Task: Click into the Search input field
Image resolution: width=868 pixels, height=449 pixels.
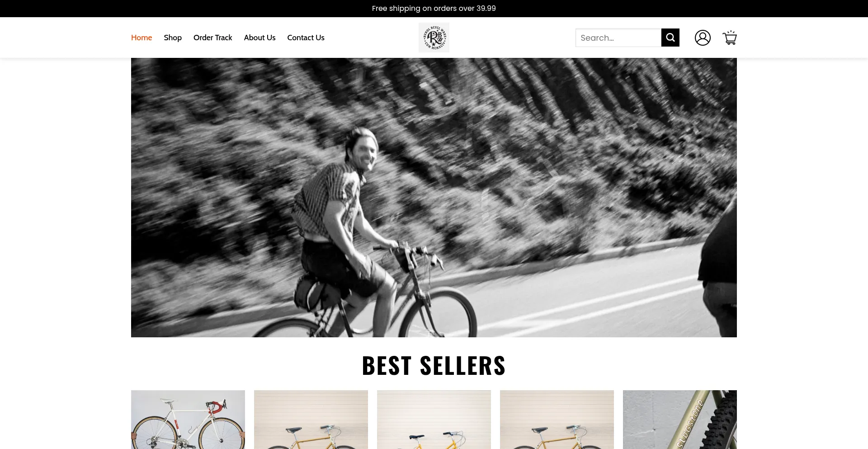Action: click(x=618, y=38)
